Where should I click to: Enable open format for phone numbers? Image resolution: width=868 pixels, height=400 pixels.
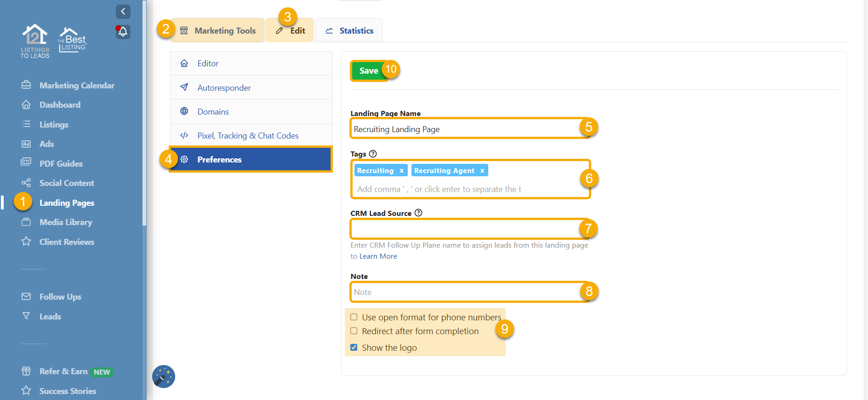354,317
